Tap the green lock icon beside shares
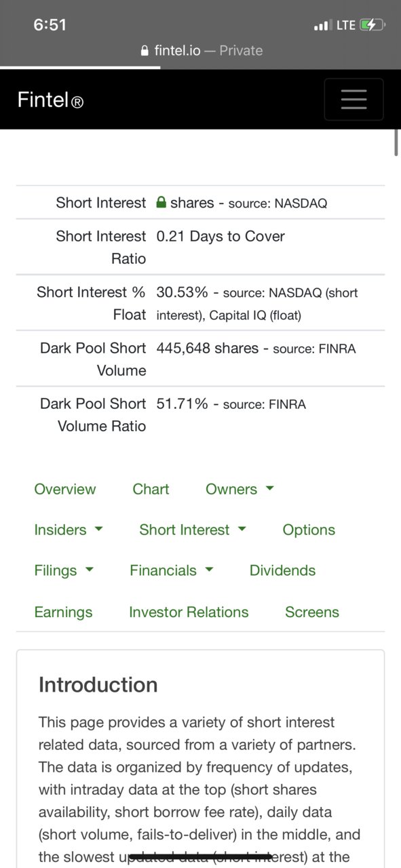 161,202
